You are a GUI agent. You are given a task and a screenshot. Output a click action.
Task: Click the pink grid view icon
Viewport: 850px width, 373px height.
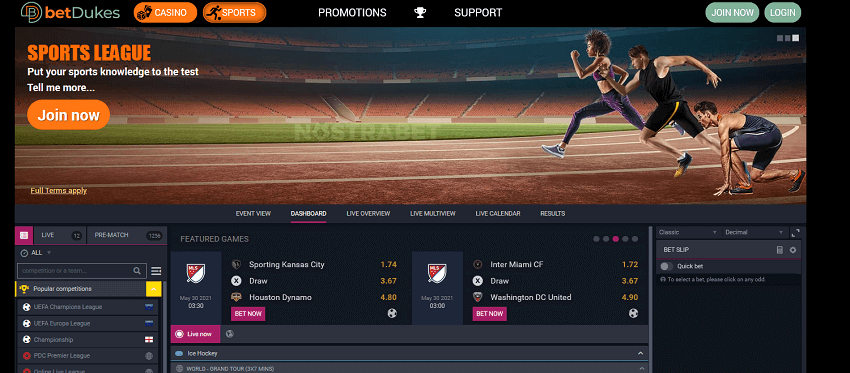24,235
